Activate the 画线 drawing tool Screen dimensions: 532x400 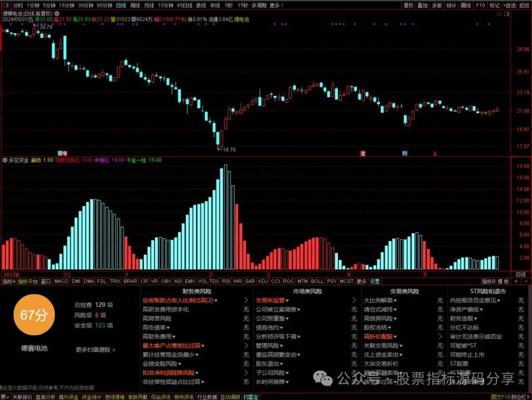pos(466,5)
